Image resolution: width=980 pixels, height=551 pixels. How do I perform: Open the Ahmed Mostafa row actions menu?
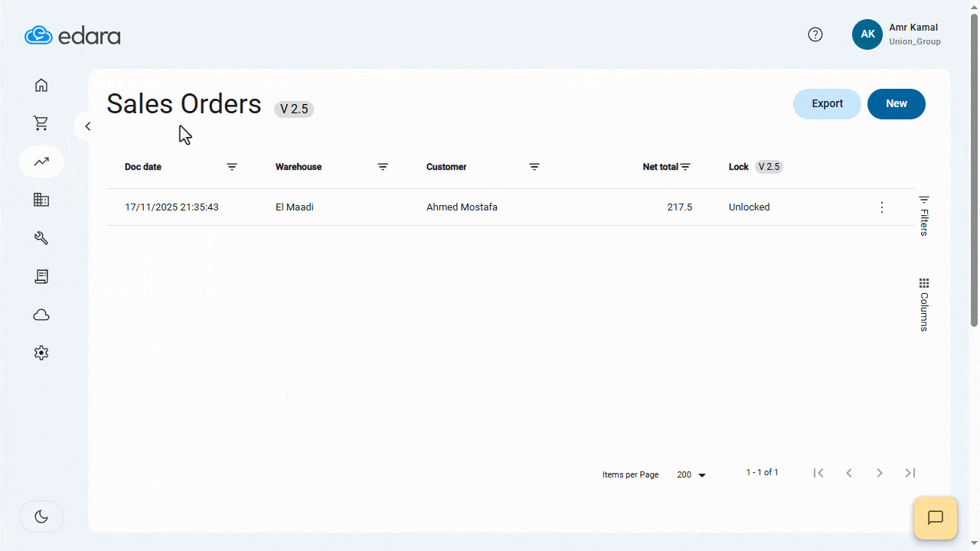[882, 207]
